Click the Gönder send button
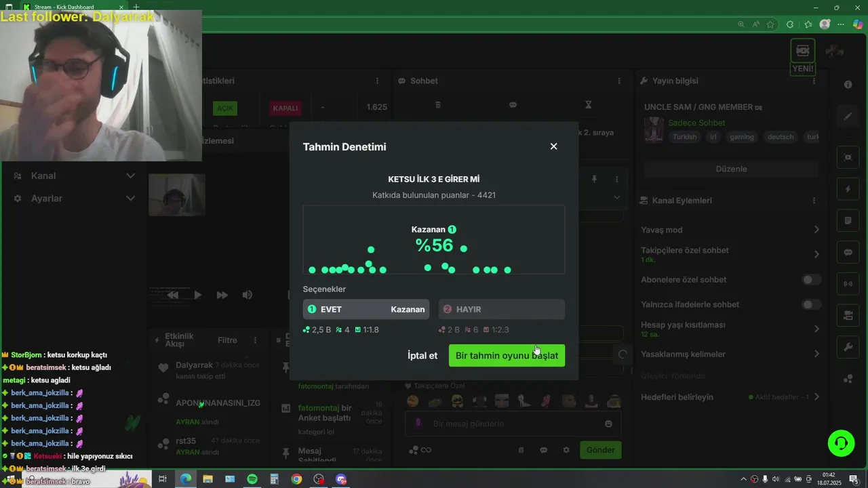The image size is (868, 488). coord(600,450)
